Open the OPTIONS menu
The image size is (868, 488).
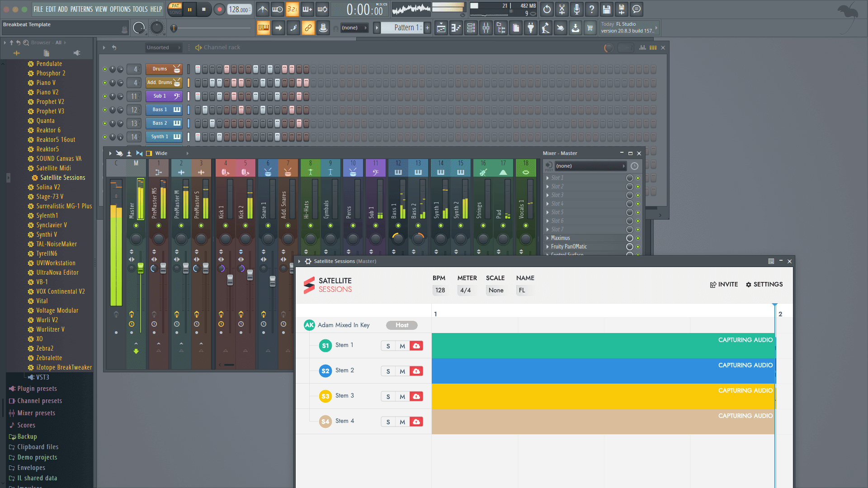pyautogui.click(x=120, y=9)
